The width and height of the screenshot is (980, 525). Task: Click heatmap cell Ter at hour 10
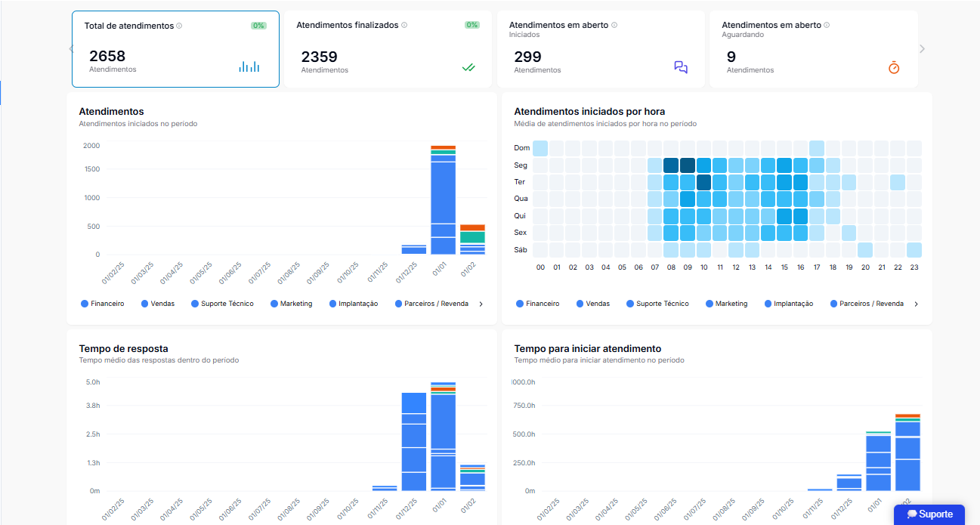[703, 182]
